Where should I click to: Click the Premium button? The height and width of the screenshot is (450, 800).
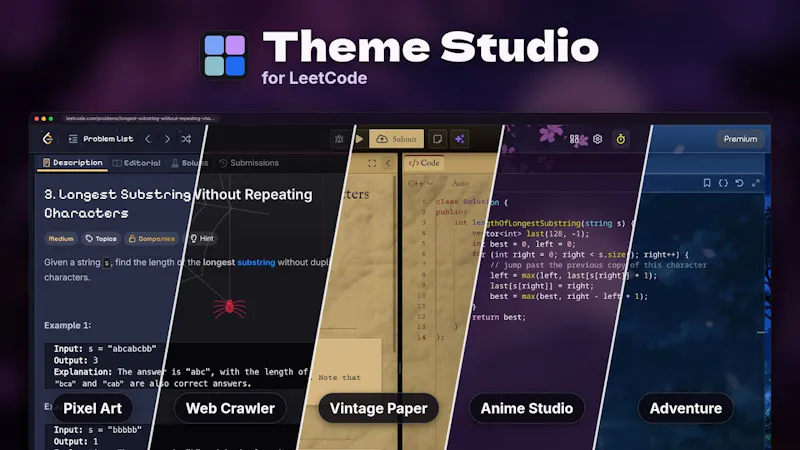740,139
